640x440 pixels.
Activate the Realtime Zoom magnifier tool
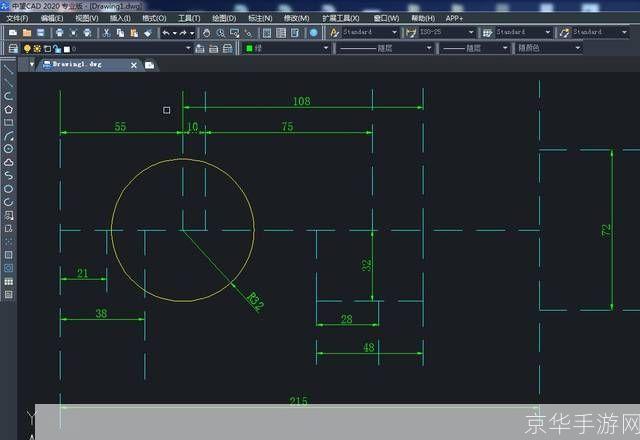coord(220,33)
